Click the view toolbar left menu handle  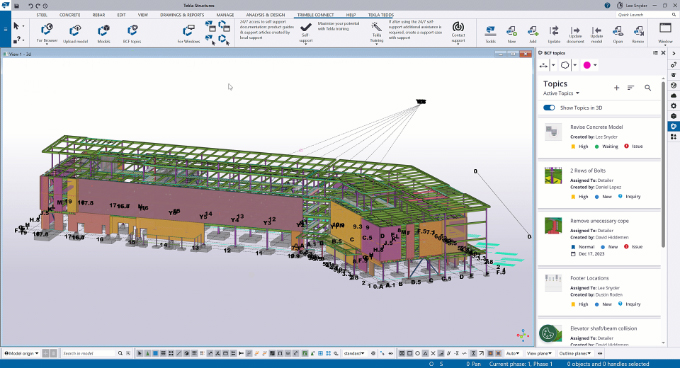(x=5, y=29)
